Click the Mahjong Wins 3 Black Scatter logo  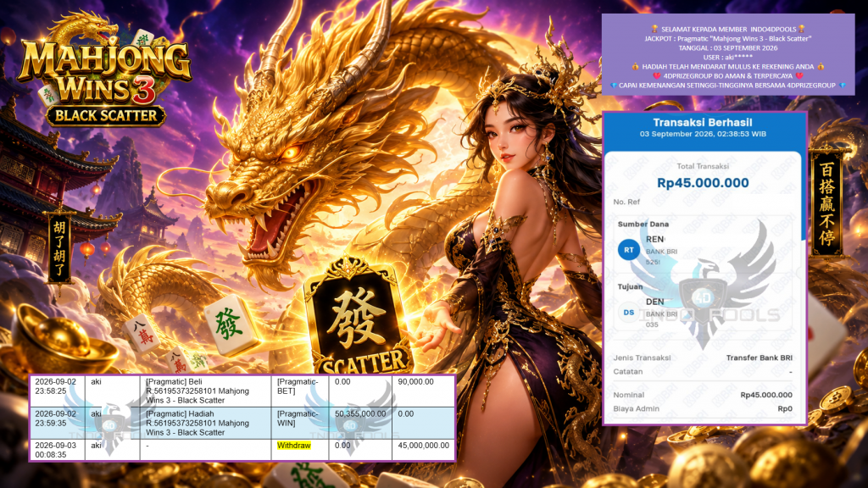pyautogui.click(x=105, y=69)
